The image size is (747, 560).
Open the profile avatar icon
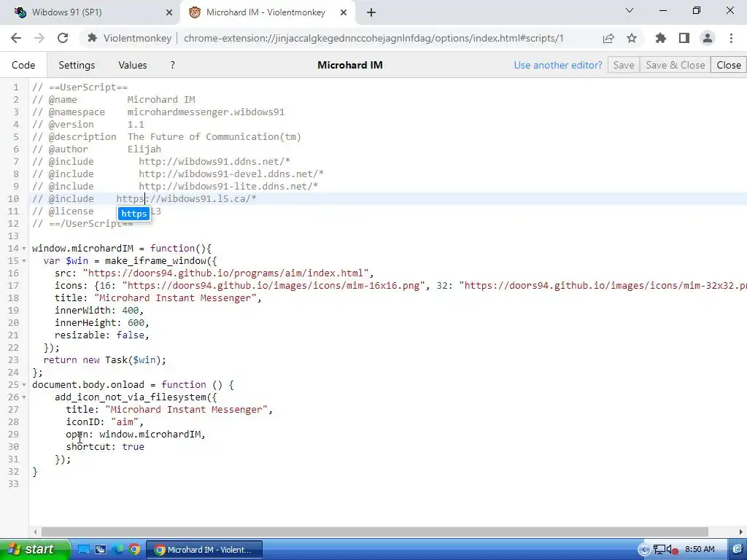(x=708, y=38)
